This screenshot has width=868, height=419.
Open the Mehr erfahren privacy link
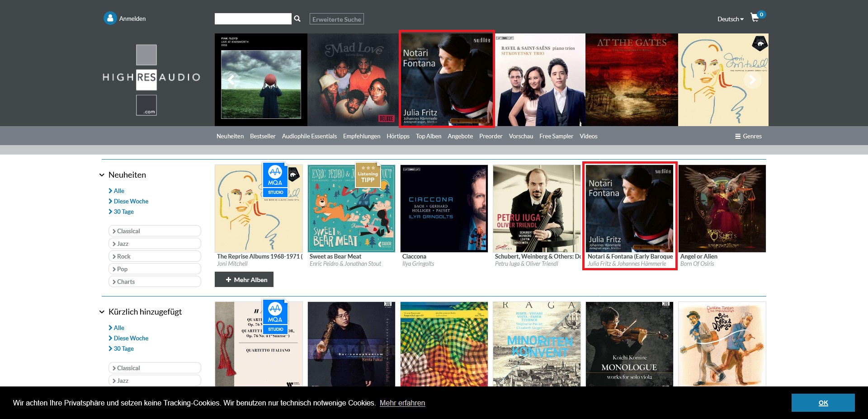[x=402, y=403]
